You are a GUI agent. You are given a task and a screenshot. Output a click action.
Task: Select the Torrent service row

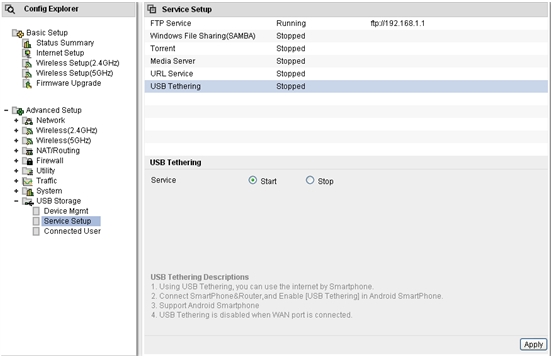tap(346, 49)
